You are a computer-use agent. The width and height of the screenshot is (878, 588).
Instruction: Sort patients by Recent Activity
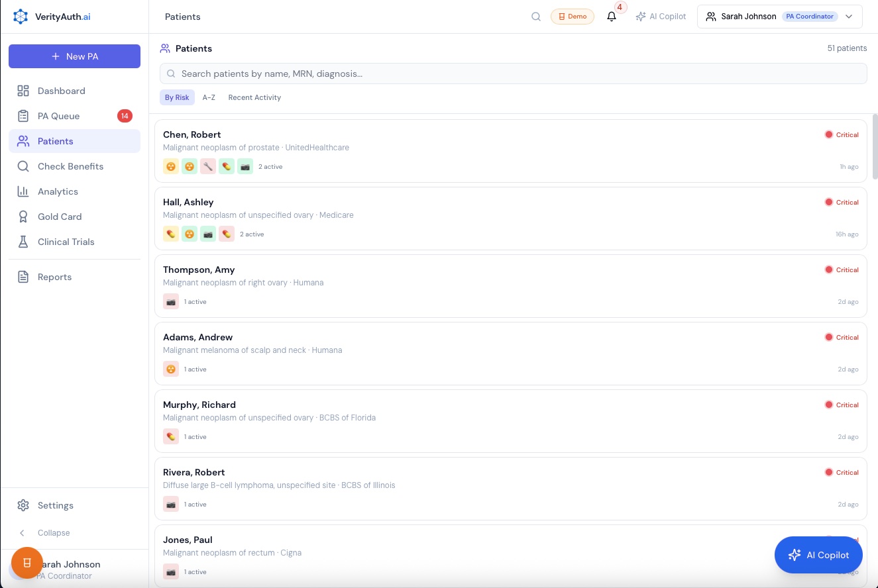pos(254,97)
